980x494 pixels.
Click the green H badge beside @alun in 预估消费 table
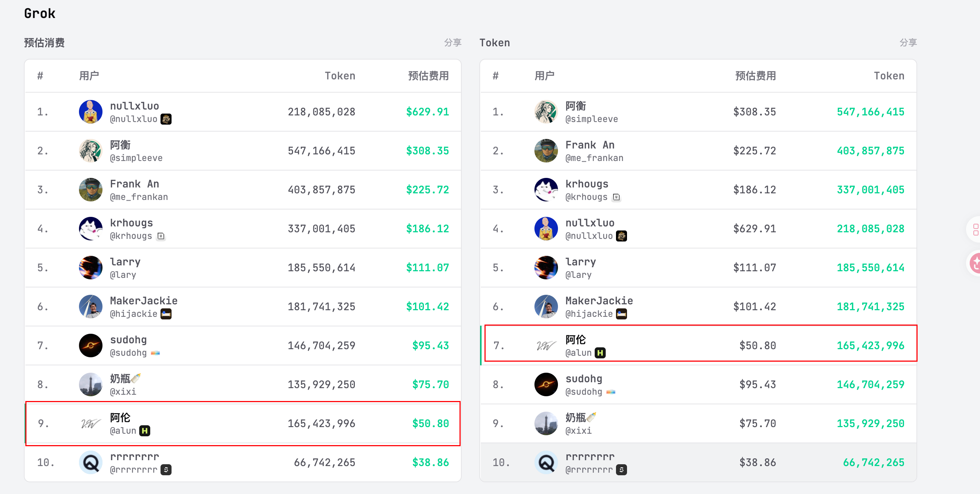click(145, 431)
